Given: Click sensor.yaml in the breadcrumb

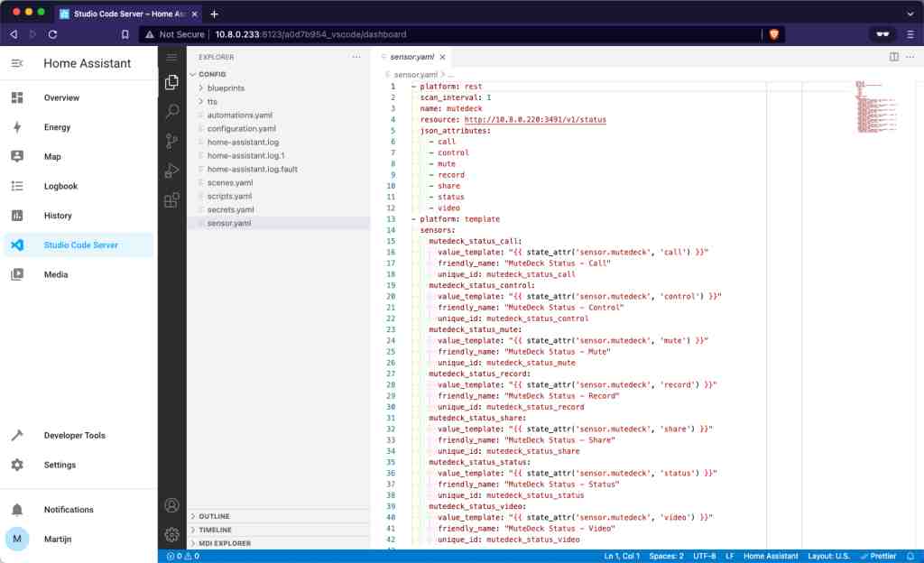Looking at the screenshot, I should [x=415, y=75].
